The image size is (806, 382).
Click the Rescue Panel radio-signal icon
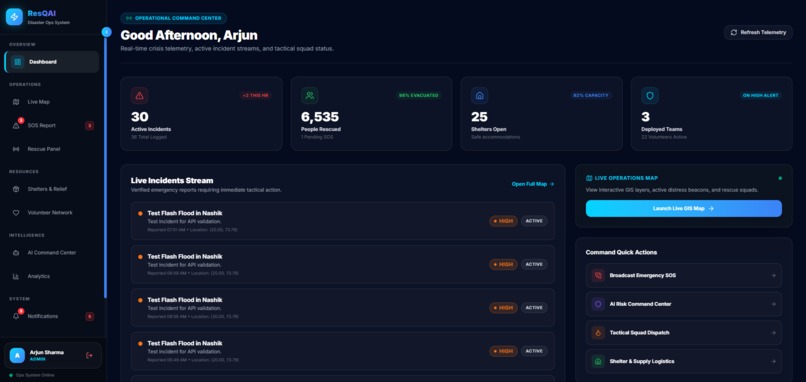[x=16, y=149]
